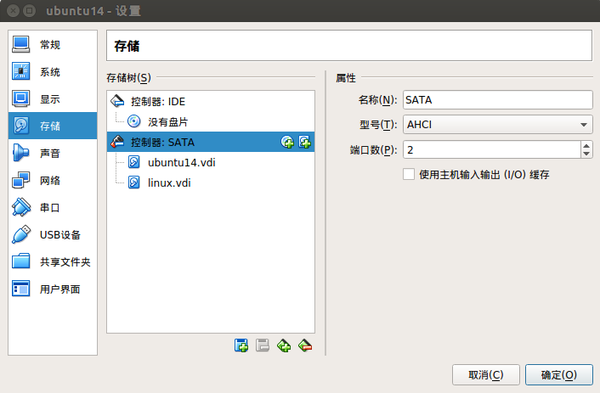
Task: Close the ubuntu14 设置 window
Action: click(x=13, y=11)
